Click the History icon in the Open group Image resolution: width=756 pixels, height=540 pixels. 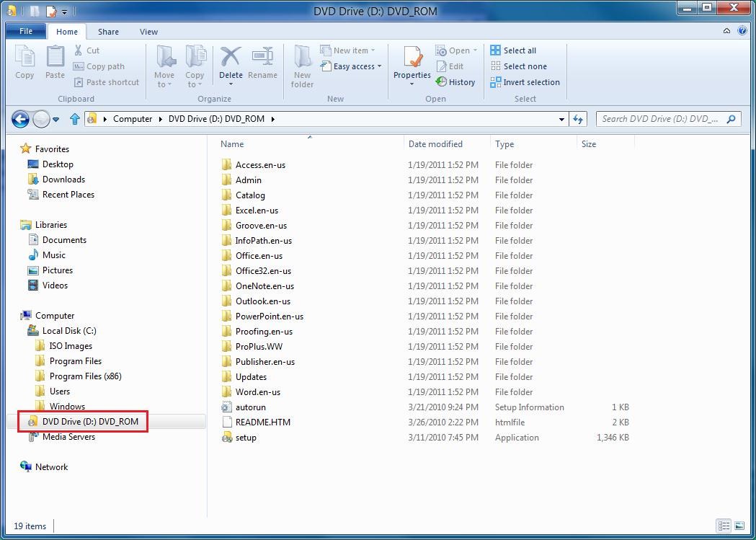click(456, 82)
